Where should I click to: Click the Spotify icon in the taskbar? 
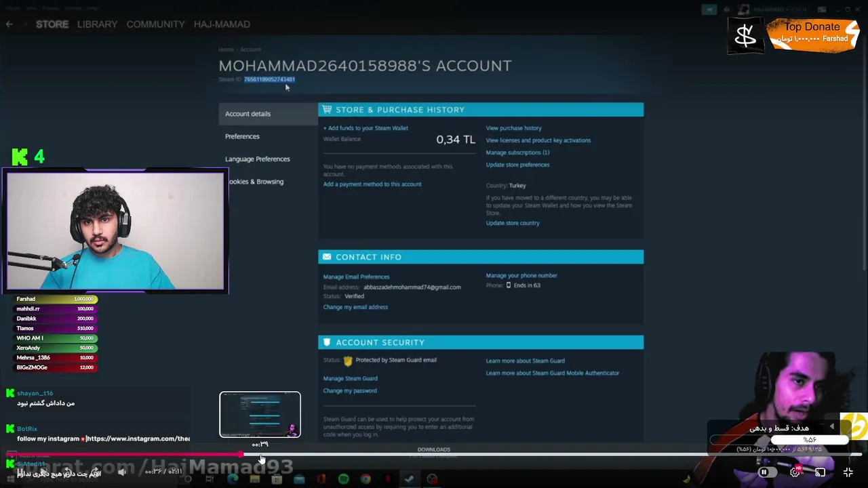343,479
